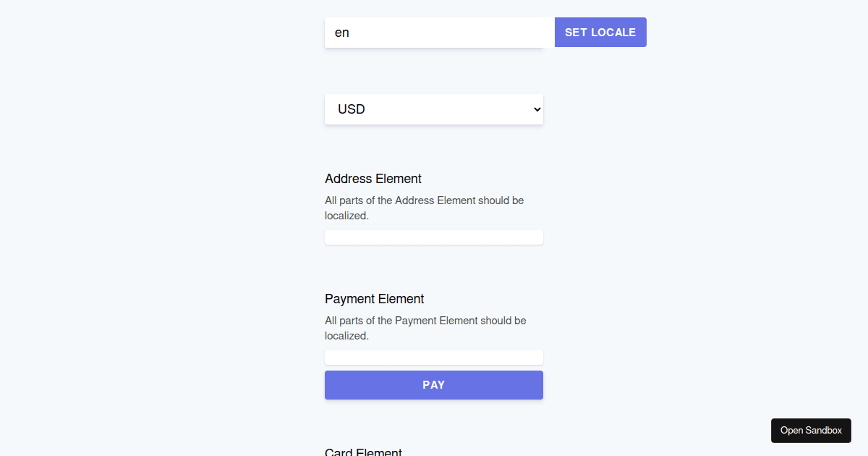Viewport: 868px width, 456px height.
Task: Click the Payment Element localization note
Action: pos(425,328)
